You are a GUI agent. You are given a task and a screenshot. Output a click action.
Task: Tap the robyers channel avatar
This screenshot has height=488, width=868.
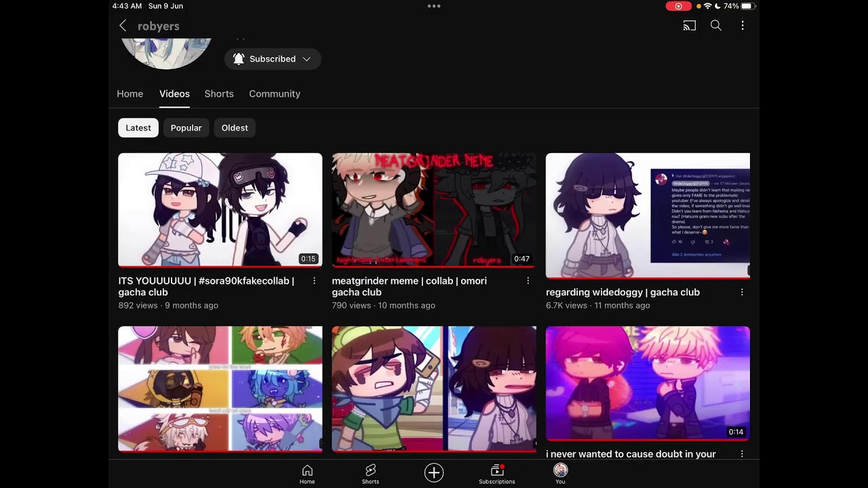click(x=166, y=53)
